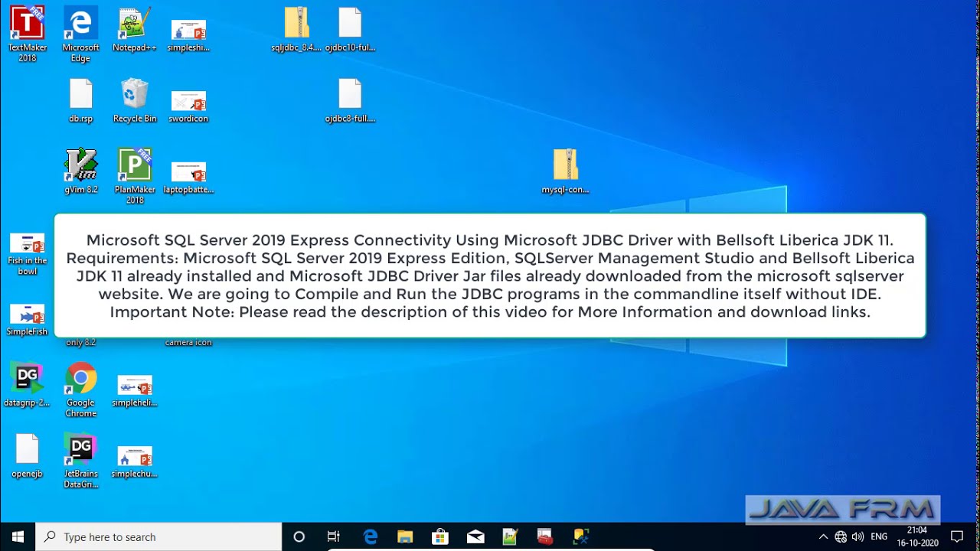Screen dimensions: 980x551
Task: Open network settings tray icon
Action: pyautogui.click(x=841, y=536)
